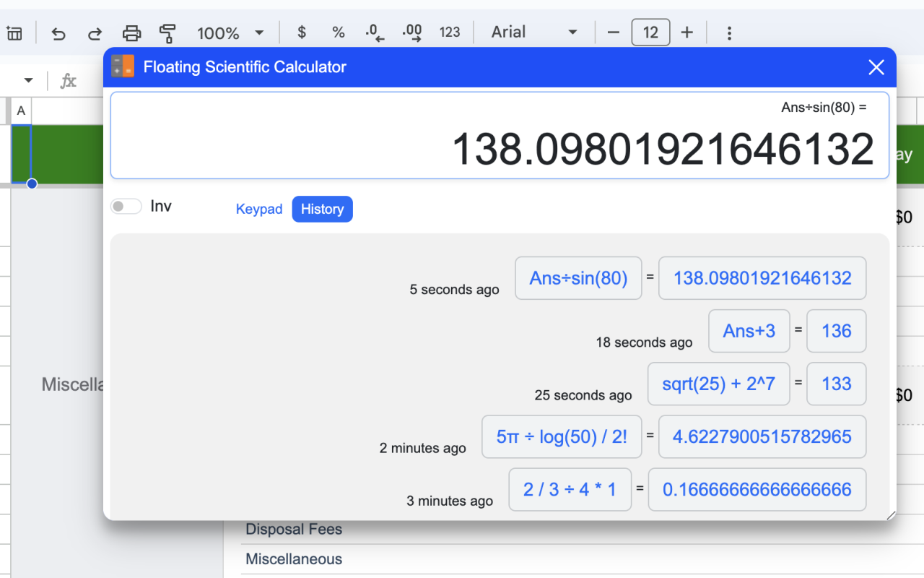
Task: Click the '25 seconds ago' timestamp
Action: pyautogui.click(x=583, y=395)
